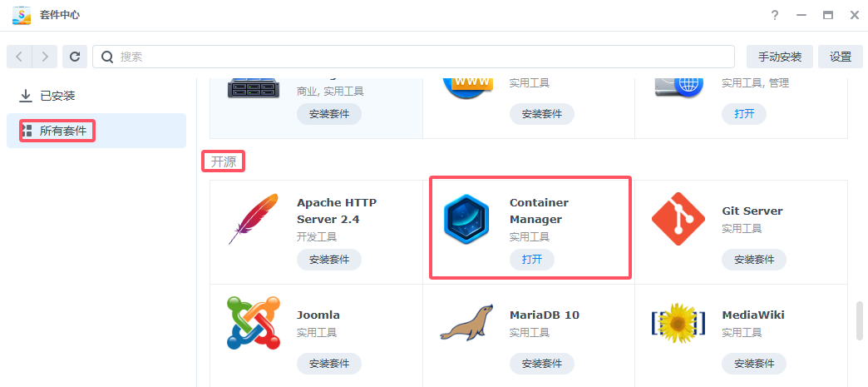Click the Joomla logo icon
The image size is (868, 387).
[254, 323]
